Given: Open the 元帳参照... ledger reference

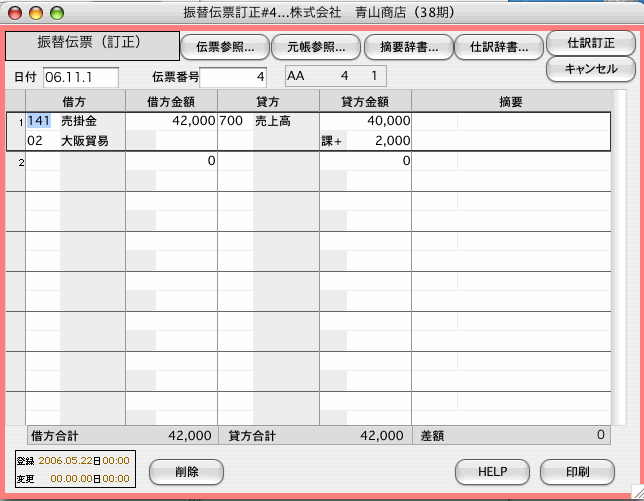Looking at the screenshot, I should pos(316,46).
